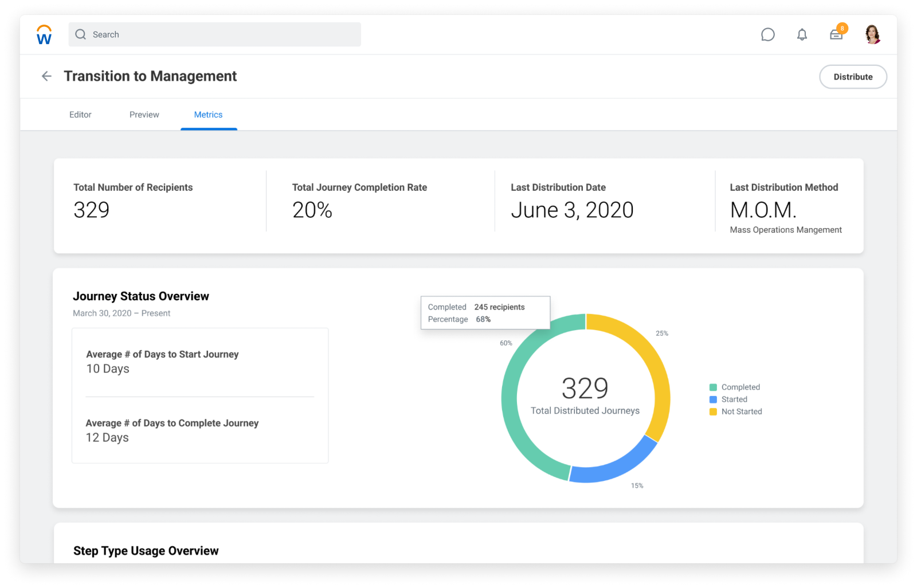The height and width of the screenshot is (588, 917).
Task: Click the orange inbox badge count
Action: point(842,28)
